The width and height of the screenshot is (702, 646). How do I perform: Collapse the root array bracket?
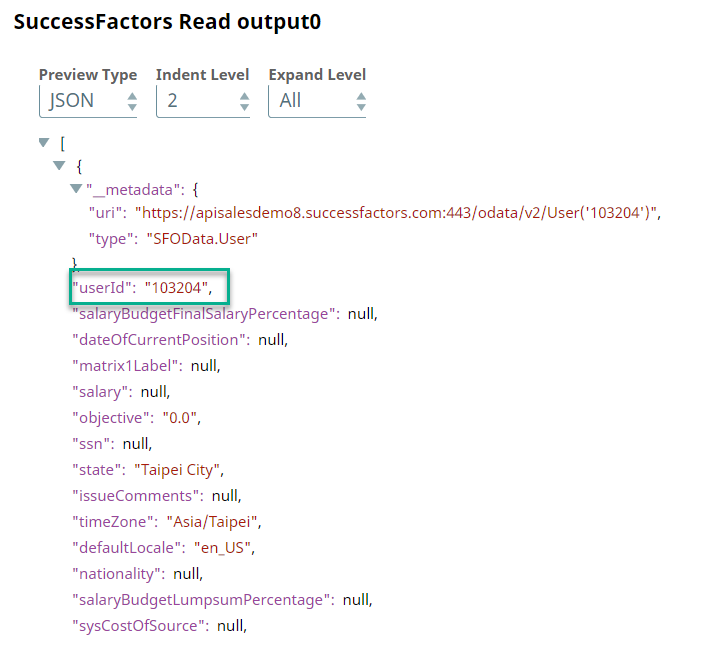pos(44,143)
